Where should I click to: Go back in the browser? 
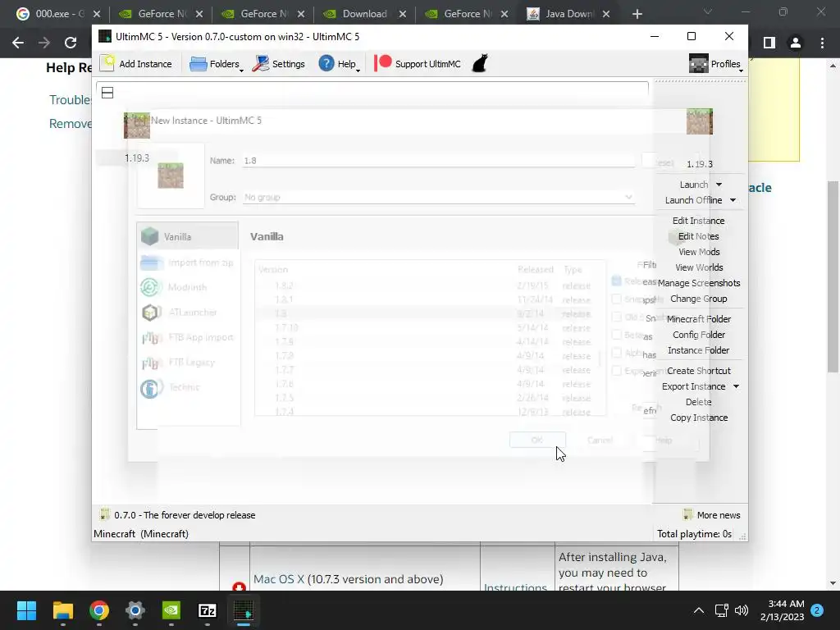click(18, 43)
